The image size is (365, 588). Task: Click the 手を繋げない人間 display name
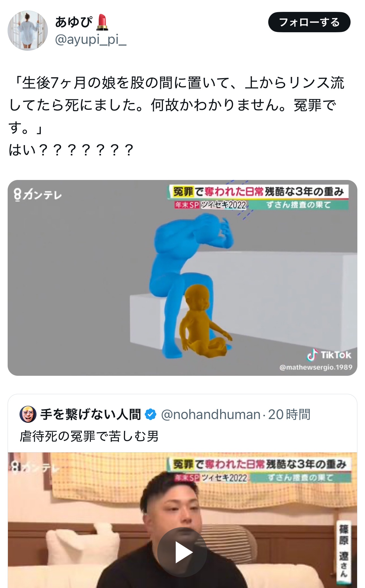coord(91,415)
